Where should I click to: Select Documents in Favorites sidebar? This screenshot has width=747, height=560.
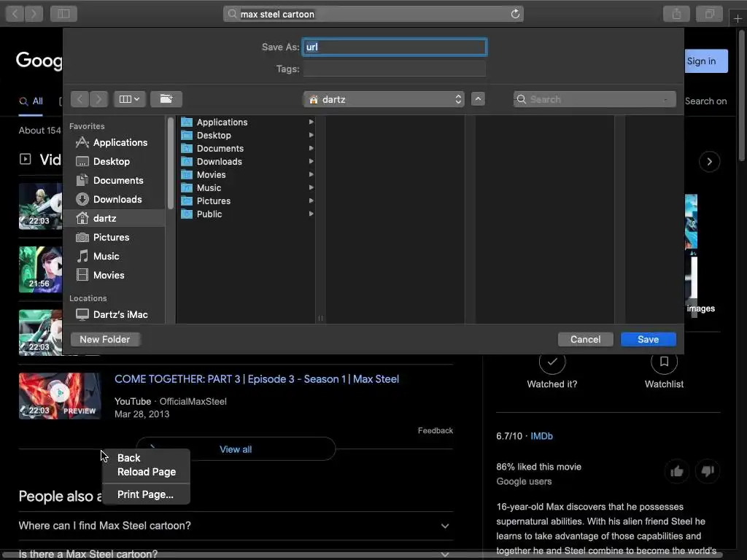[113, 181]
